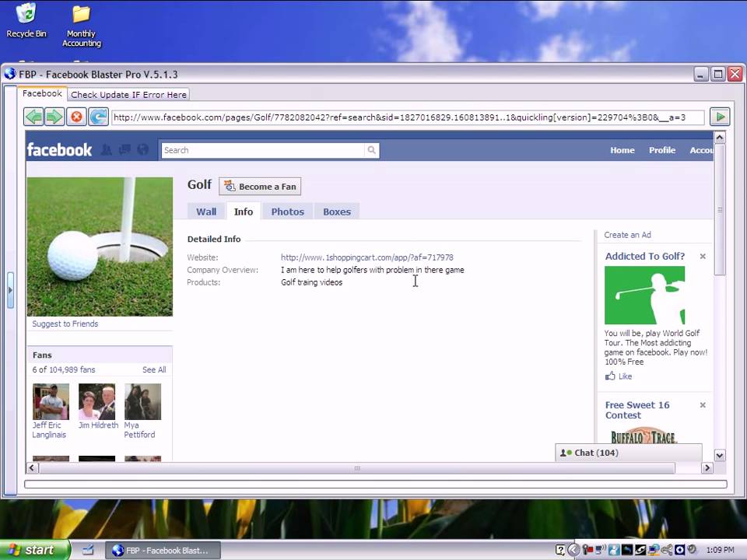This screenshot has width=747, height=560.
Task: Stop page loading with red X button
Action: [76, 117]
